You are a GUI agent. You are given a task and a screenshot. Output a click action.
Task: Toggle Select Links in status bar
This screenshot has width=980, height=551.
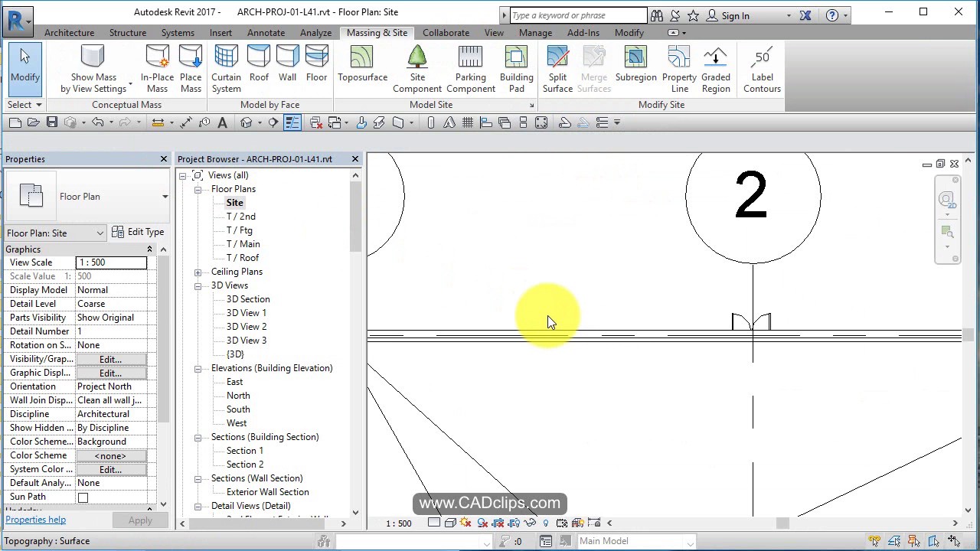(x=874, y=541)
